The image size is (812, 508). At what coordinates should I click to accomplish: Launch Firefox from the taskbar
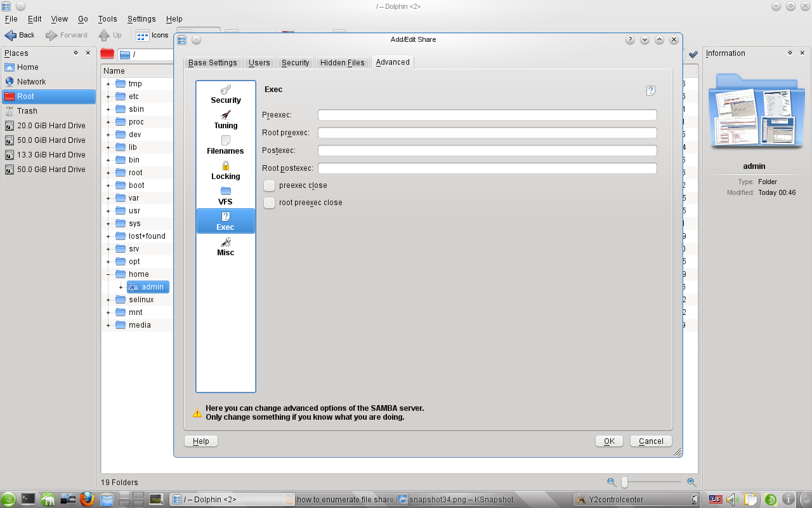[87, 500]
